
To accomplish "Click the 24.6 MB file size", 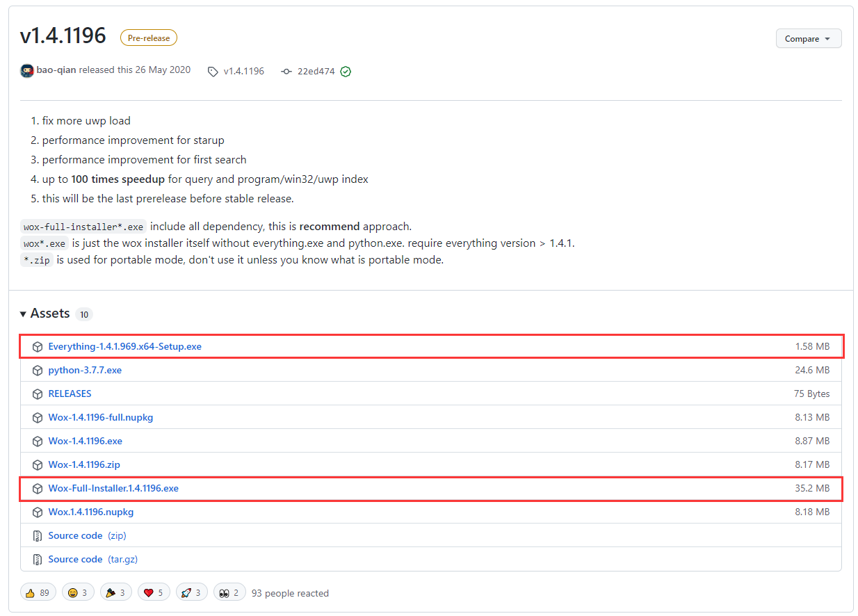I will coord(812,370).
